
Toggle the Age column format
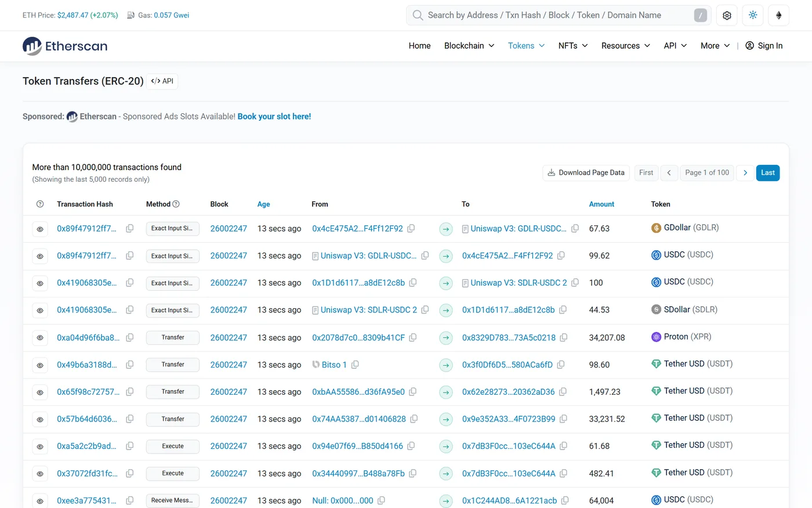(x=264, y=204)
